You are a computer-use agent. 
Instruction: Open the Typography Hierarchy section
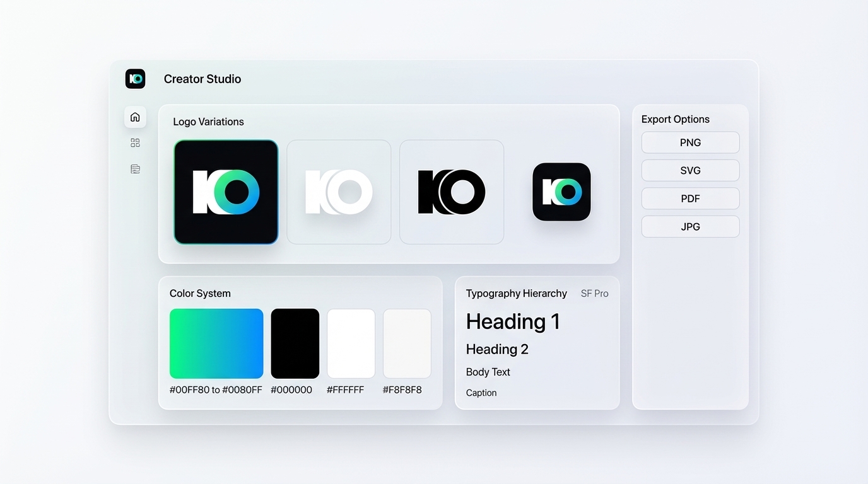516,293
